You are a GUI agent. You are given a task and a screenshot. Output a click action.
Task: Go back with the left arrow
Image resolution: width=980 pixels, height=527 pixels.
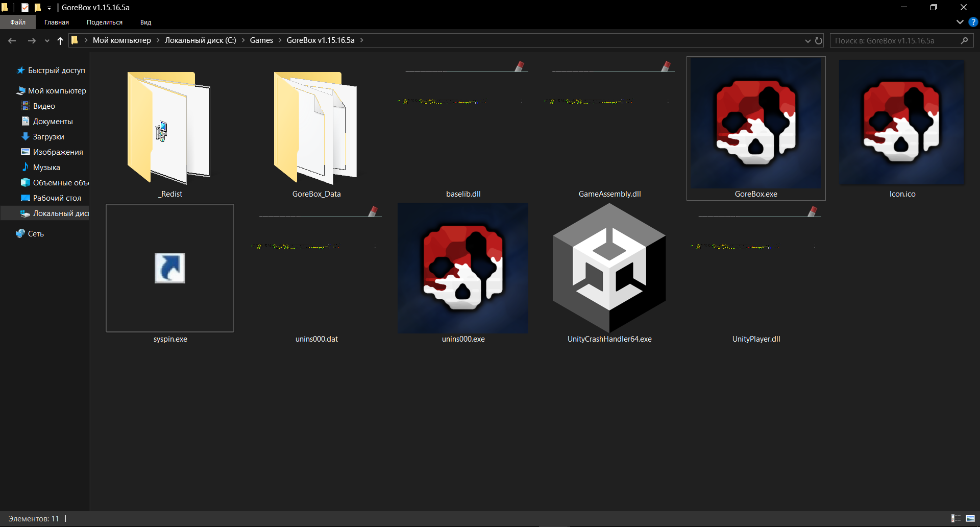pyautogui.click(x=12, y=40)
